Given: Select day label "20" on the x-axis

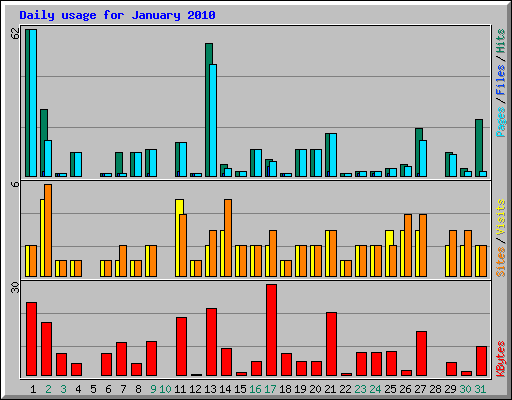Looking at the screenshot, I should (x=315, y=389).
